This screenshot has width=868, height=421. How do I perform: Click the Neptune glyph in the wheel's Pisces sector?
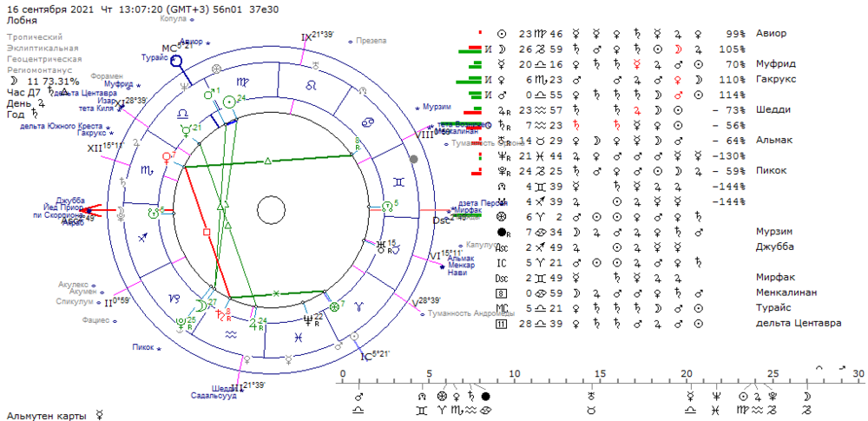pos(308,319)
